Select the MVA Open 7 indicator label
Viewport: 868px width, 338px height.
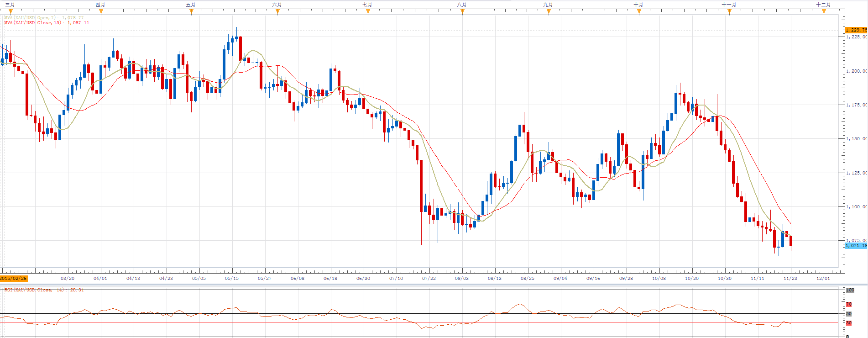coord(44,18)
